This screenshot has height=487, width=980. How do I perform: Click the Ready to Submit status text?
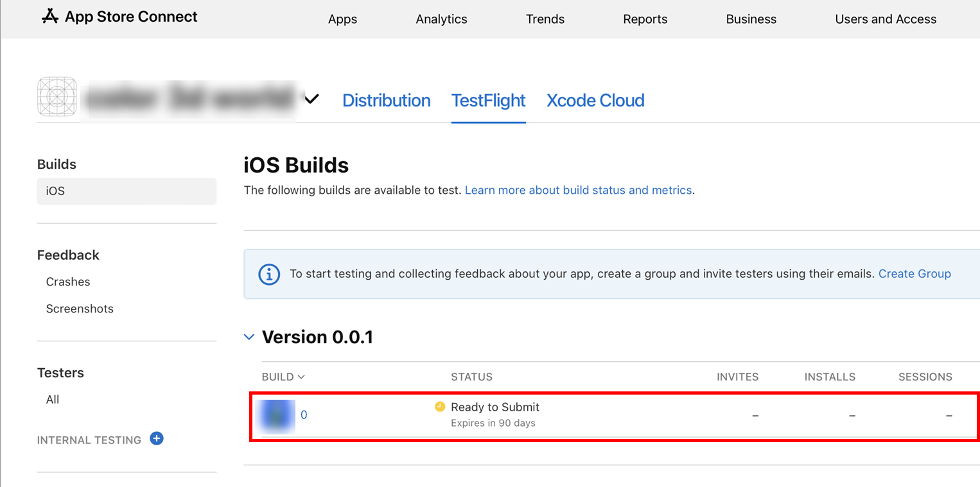point(495,407)
